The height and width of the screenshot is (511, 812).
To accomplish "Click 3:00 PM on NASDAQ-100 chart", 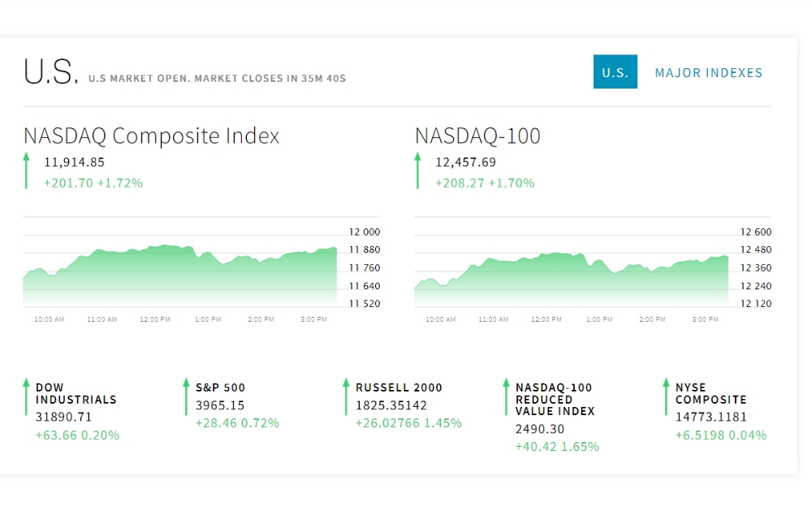I will [706, 319].
